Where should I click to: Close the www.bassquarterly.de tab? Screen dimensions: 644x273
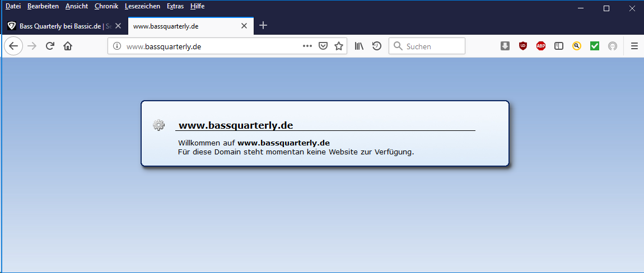(x=244, y=26)
